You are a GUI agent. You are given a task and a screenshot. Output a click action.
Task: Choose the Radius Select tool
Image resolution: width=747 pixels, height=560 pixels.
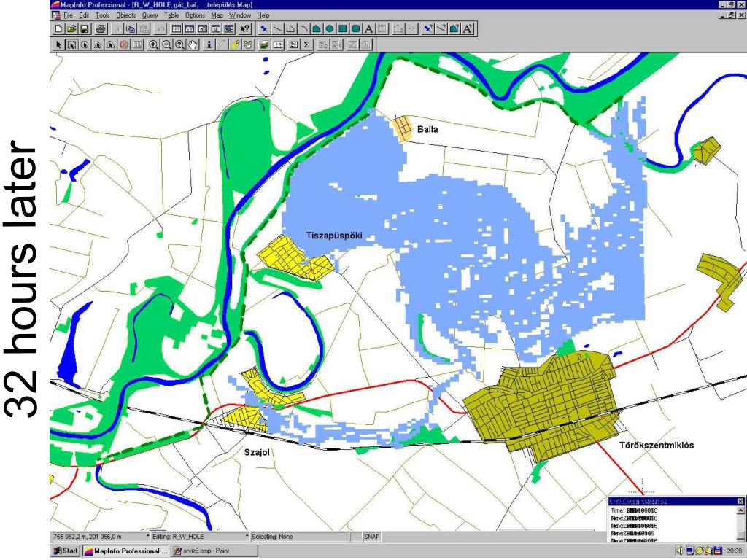pyautogui.click(x=85, y=44)
